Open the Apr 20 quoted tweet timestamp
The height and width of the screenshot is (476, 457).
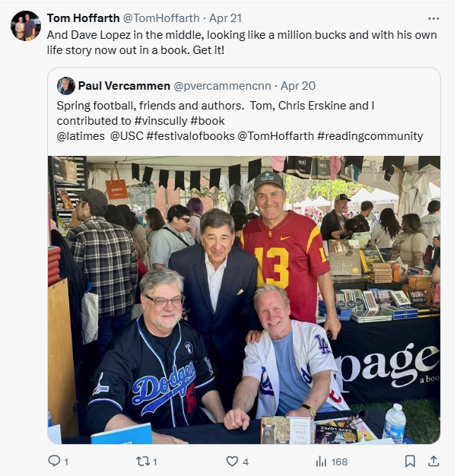[x=298, y=86]
